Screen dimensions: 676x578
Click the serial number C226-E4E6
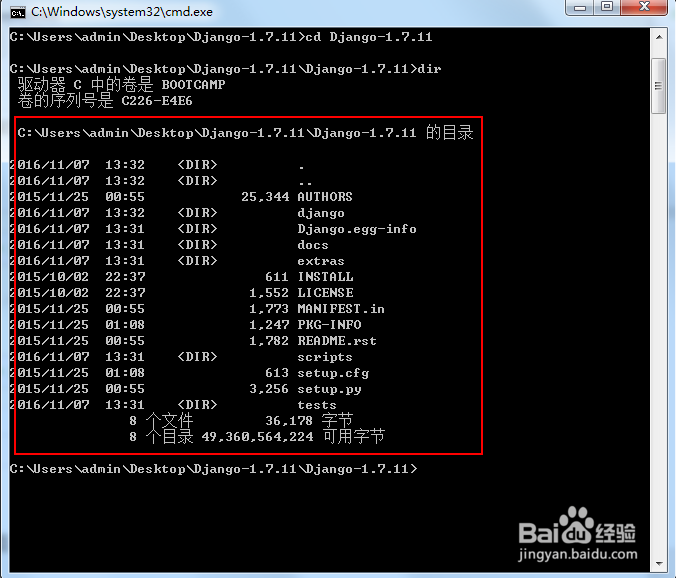157,101
